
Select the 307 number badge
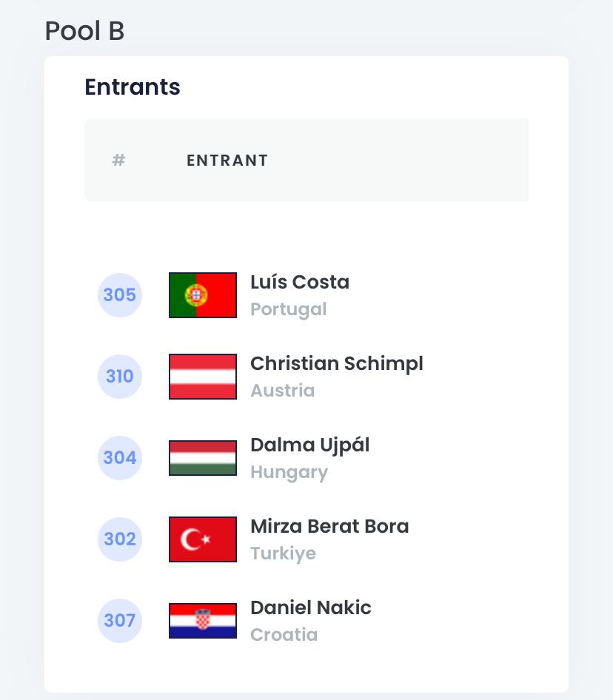pyautogui.click(x=120, y=621)
